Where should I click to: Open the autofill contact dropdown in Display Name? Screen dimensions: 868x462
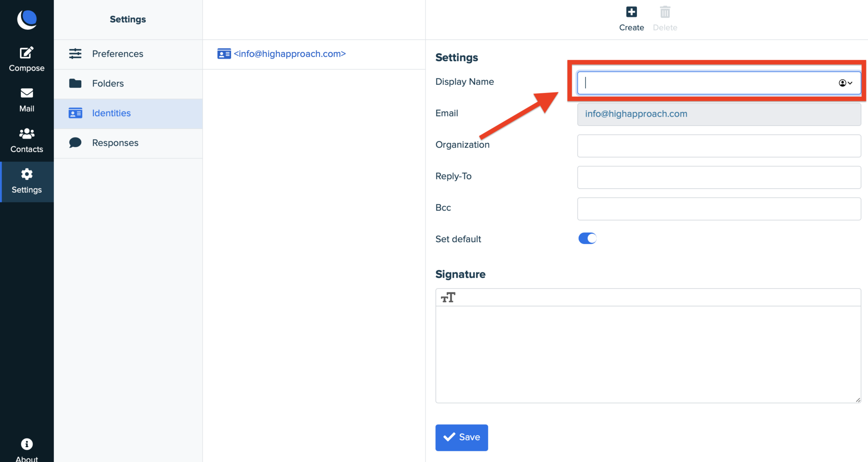tap(845, 83)
